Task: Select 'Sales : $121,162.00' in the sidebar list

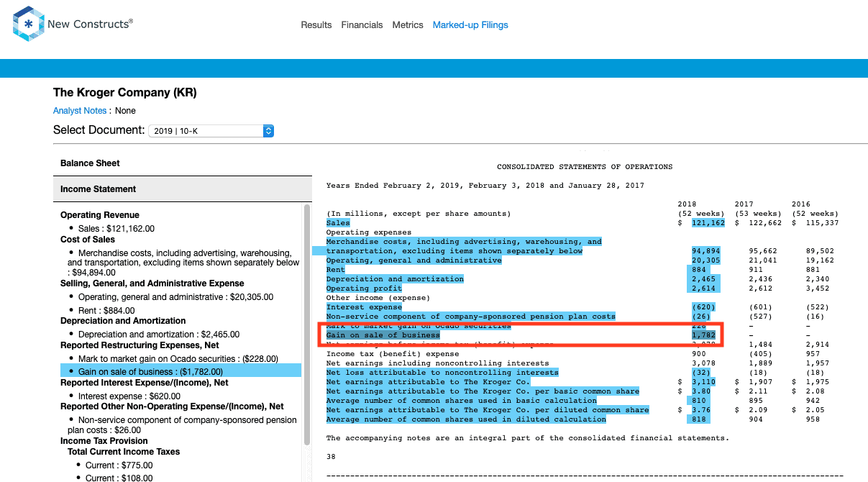Action: tap(117, 229)
